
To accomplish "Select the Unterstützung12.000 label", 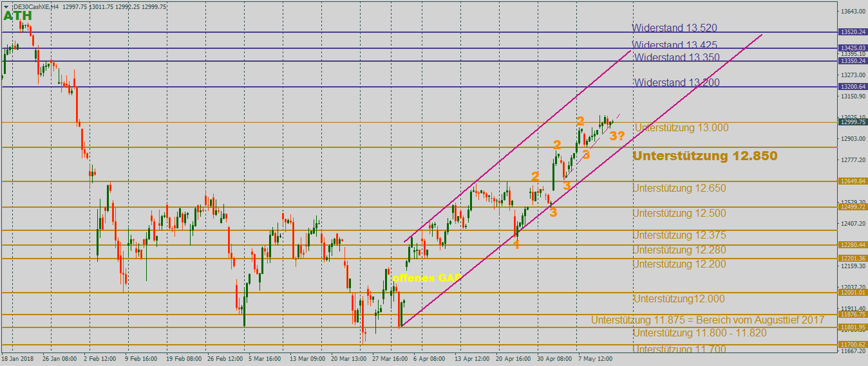I will click(679, 298).
